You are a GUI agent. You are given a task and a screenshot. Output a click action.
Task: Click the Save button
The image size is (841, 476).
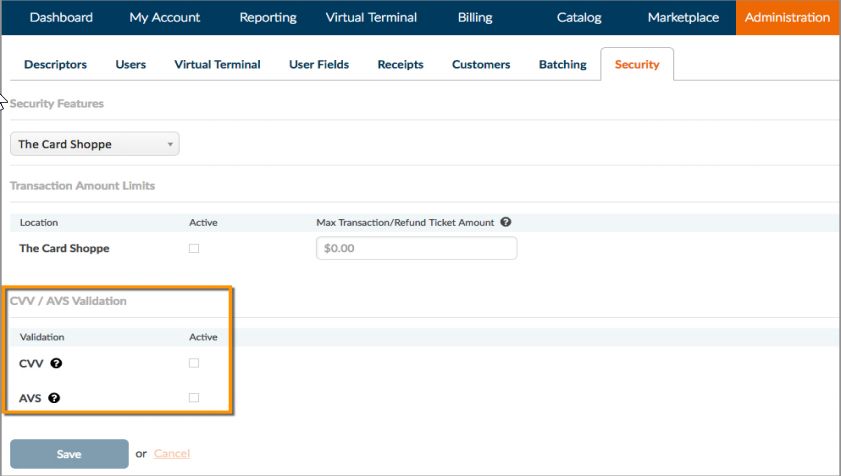[x=69, y=454]
